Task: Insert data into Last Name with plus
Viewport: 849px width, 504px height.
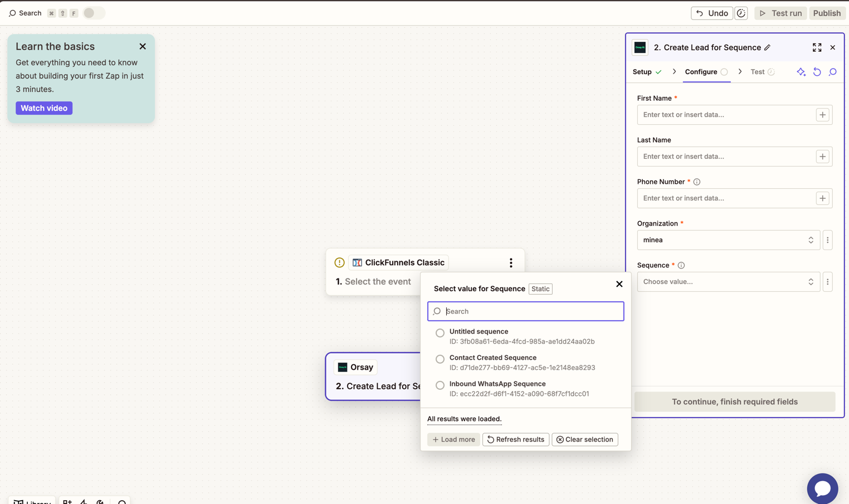Action: (x=822, y=156)
